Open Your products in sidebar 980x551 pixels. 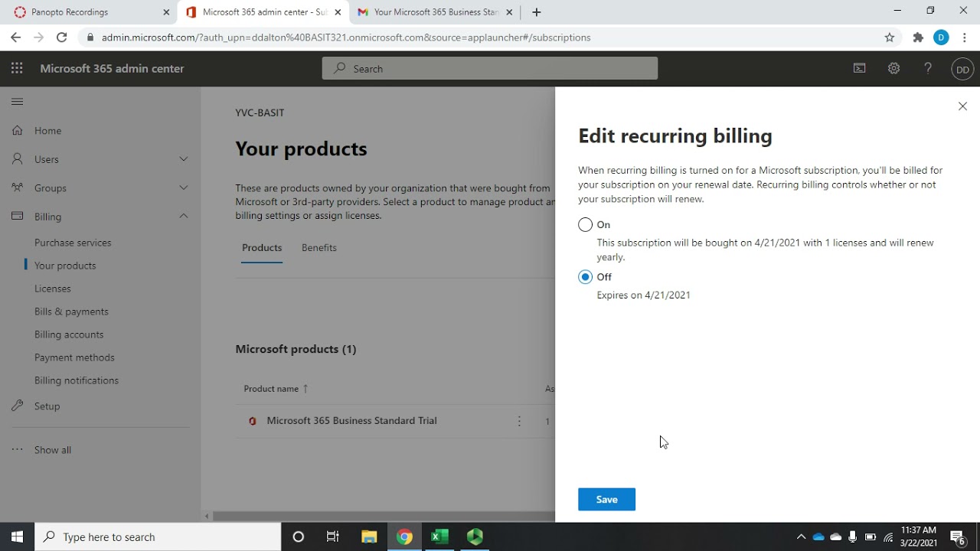(65, 266)
